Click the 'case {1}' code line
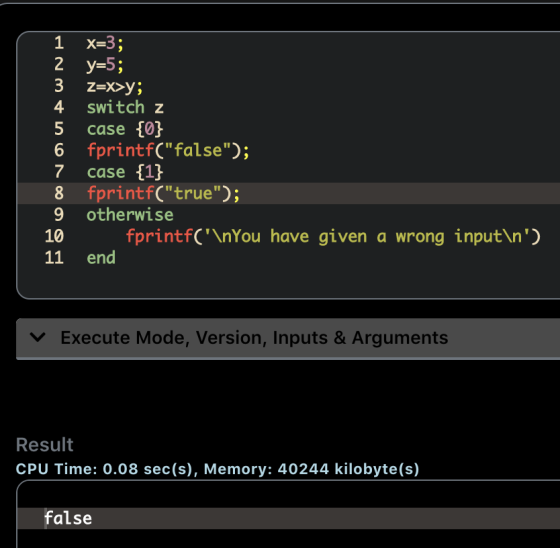560x548 pixels. (x=125, y=172)
